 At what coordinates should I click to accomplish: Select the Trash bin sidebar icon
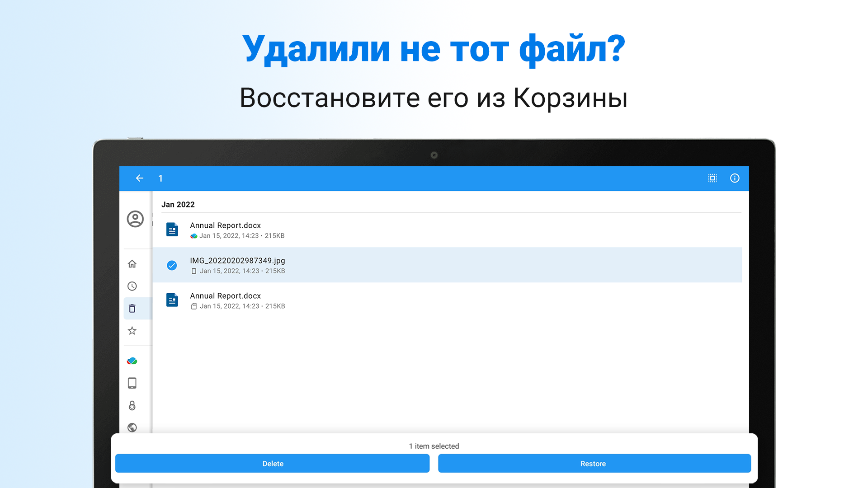coord(132,309)
